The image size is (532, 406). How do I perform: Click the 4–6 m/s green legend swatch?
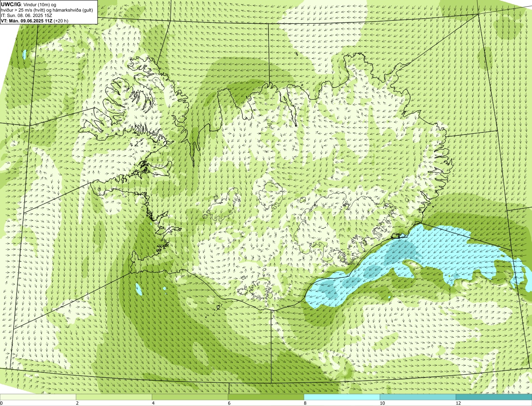[190, 397]
